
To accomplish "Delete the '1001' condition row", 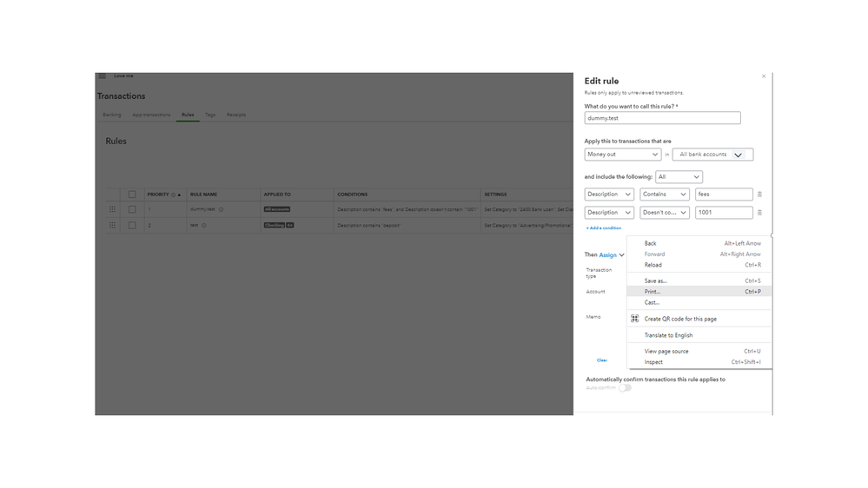I will [759, 213].
